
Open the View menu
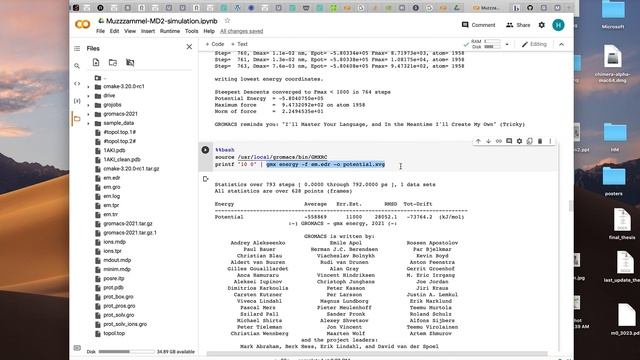tap(130, 31)
